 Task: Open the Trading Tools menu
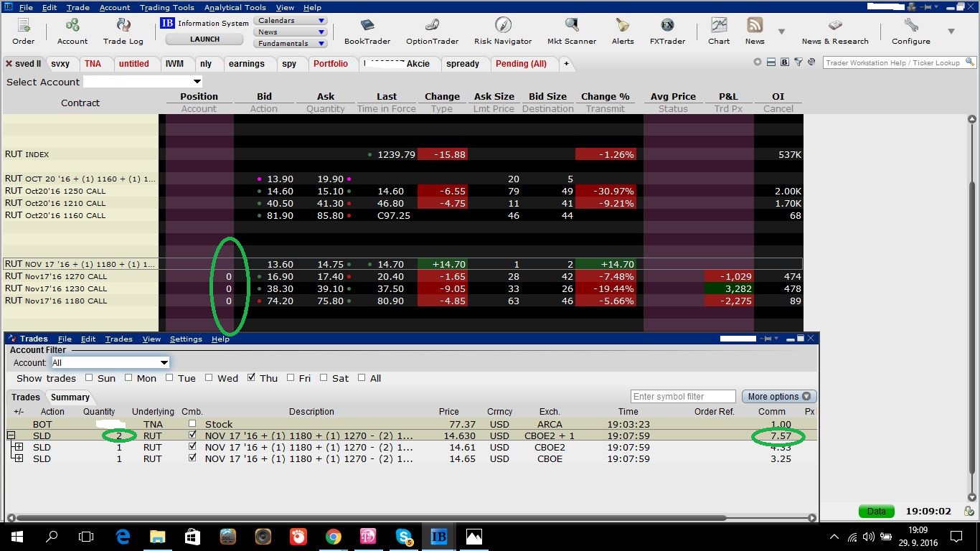click(167, 7)
